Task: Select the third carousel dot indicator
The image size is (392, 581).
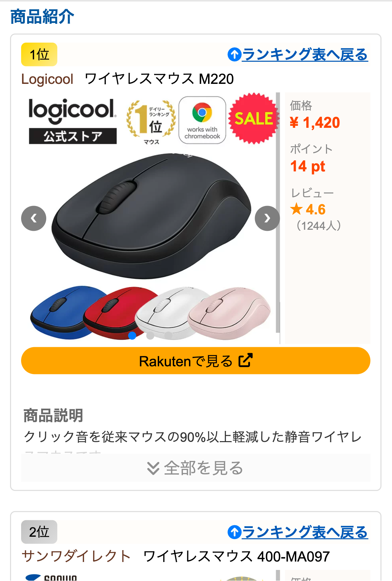Action: (169, 335)
